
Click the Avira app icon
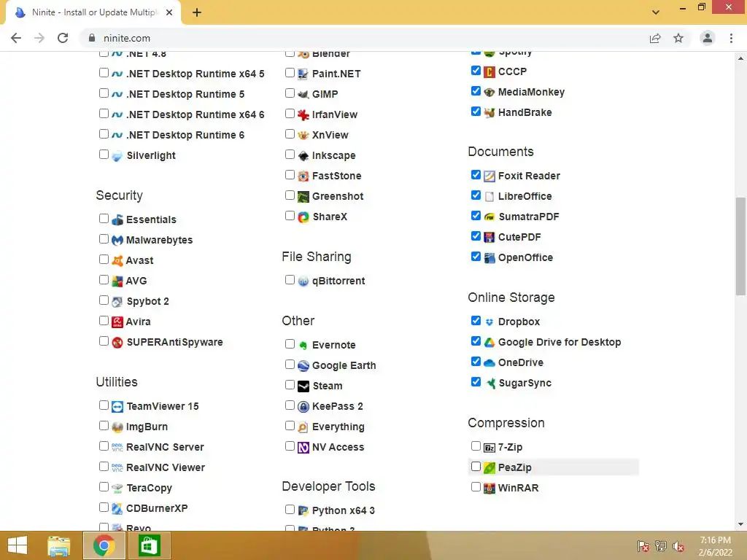(117, 322)
